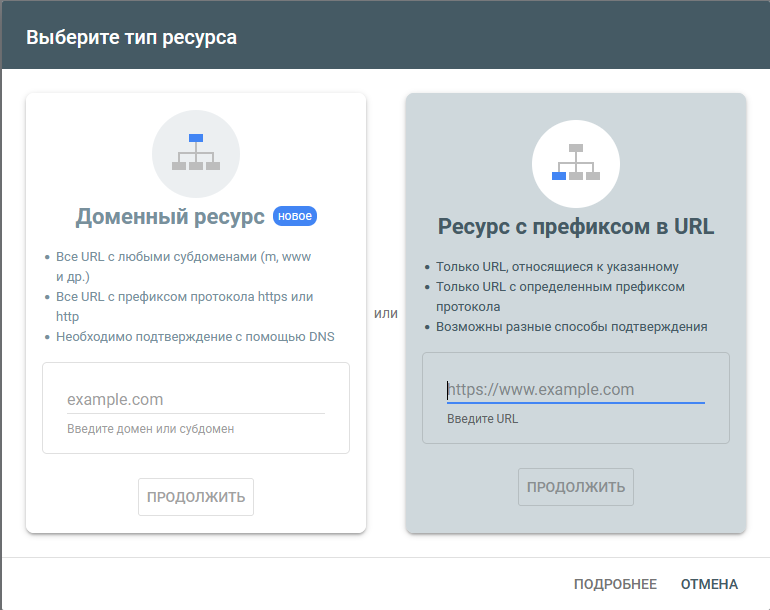Image resolution: width=770 pixels, height=610 pixels.
Task: Focus the example.com domain input field
Action: [x=196, y=400]
